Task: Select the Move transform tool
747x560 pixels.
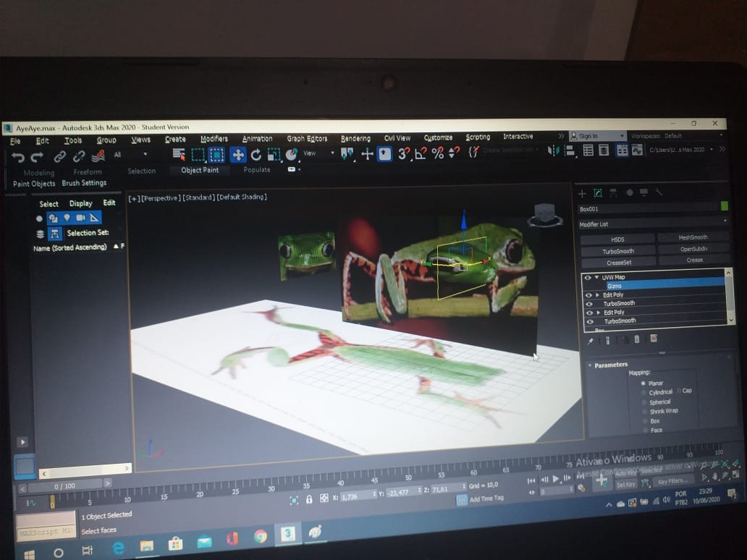Action: pos(238,154)
